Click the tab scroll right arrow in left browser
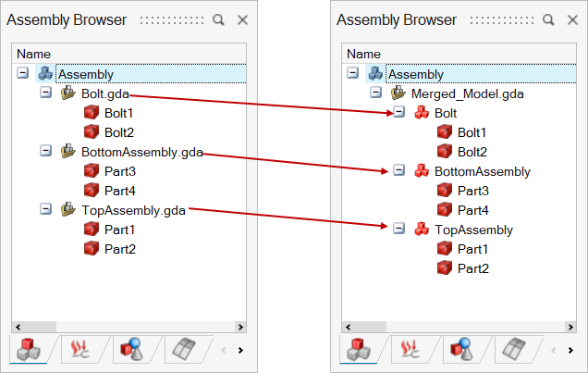The width and height of the screenshot is (588, 373). tap(240, 350)
